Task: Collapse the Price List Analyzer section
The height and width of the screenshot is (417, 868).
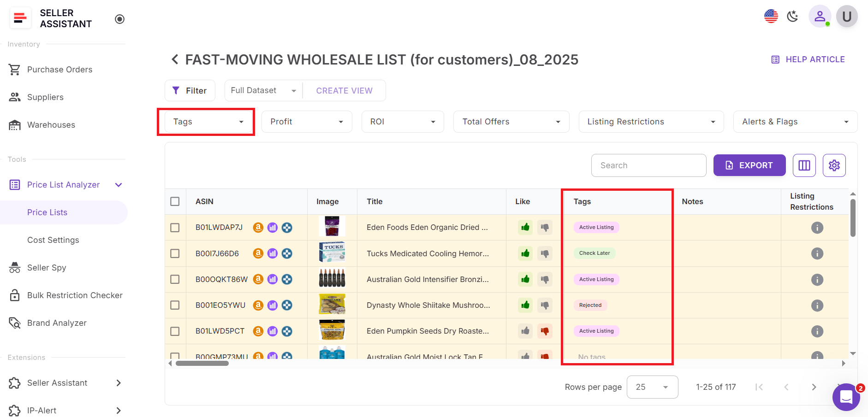Action: pyautogui.click(x=118, y=184)
